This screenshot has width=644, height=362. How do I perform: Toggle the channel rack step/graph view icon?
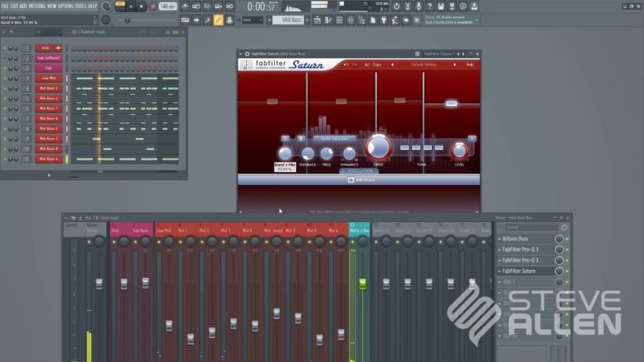point(176,32)
